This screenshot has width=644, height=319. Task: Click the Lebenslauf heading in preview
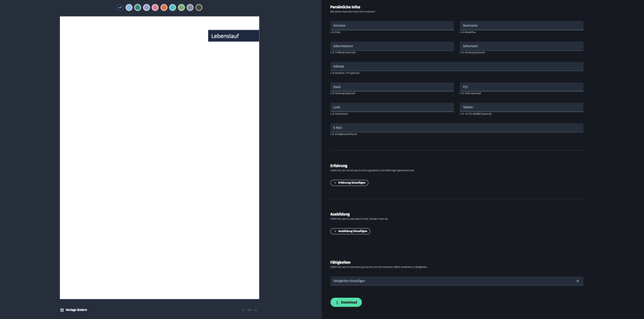[x=225, y=36]
